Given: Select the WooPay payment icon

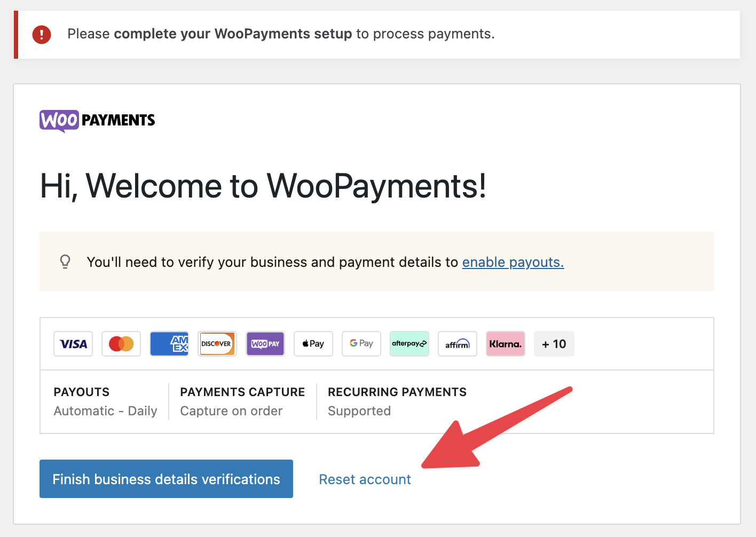Looking at the screenshot, I should (x=265, y=344).
